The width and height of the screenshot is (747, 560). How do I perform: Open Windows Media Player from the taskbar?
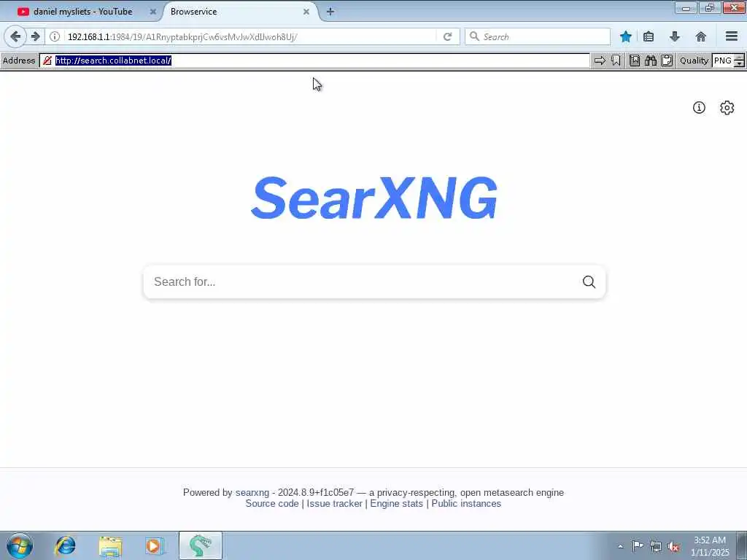point(155,545)
